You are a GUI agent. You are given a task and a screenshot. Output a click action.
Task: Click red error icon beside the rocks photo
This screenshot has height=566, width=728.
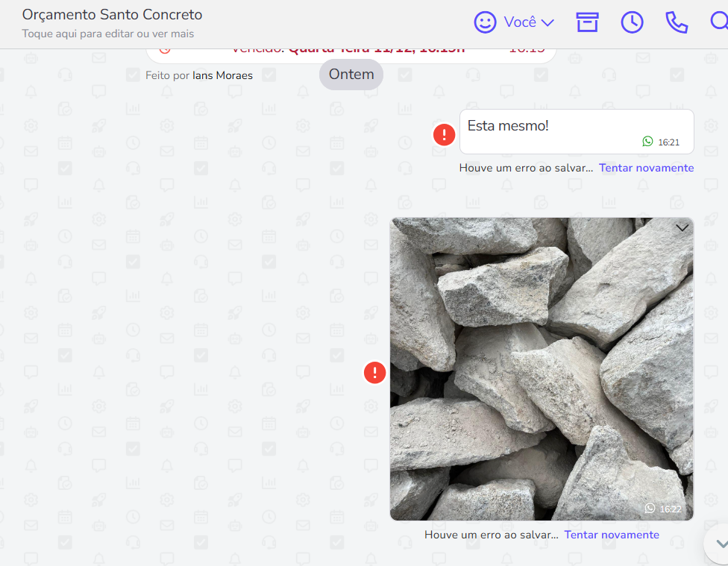(374, 372)
